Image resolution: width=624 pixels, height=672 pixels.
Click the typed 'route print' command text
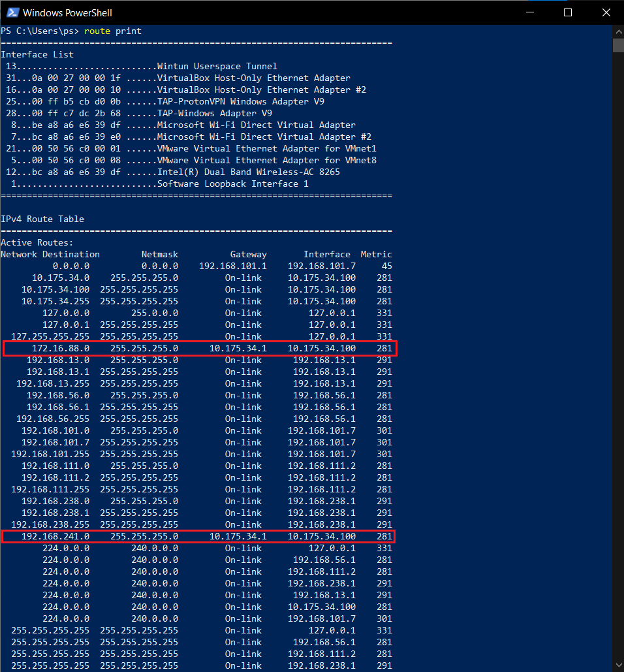pyautogui.click(x=112, y=31)
